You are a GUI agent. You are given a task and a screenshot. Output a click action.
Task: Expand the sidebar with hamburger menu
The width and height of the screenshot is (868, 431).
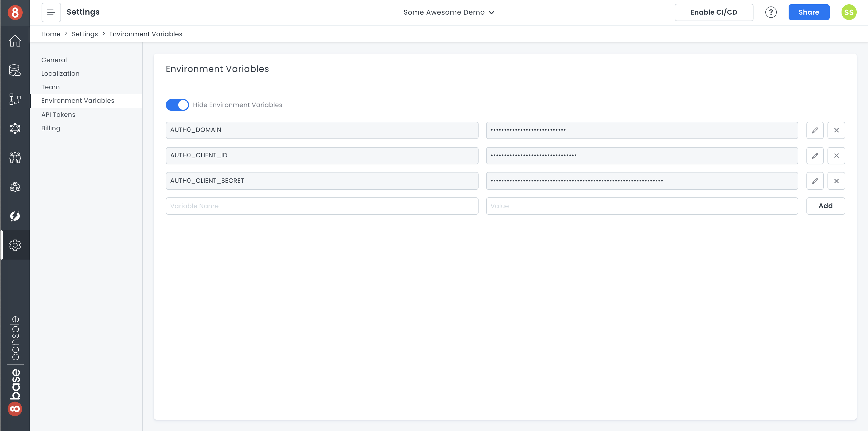(x=51, y=12)
